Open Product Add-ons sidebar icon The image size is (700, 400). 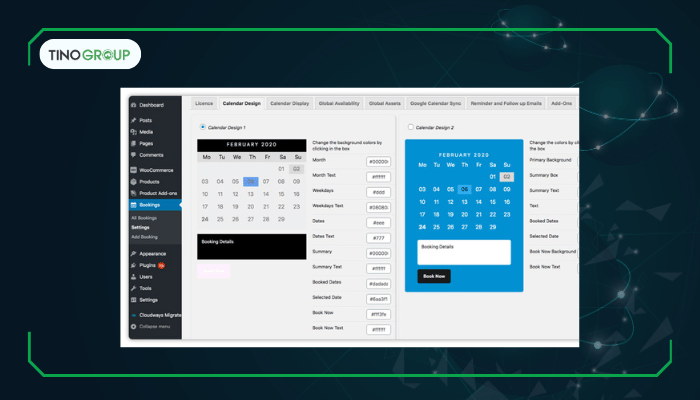click(x=133, y=193)
